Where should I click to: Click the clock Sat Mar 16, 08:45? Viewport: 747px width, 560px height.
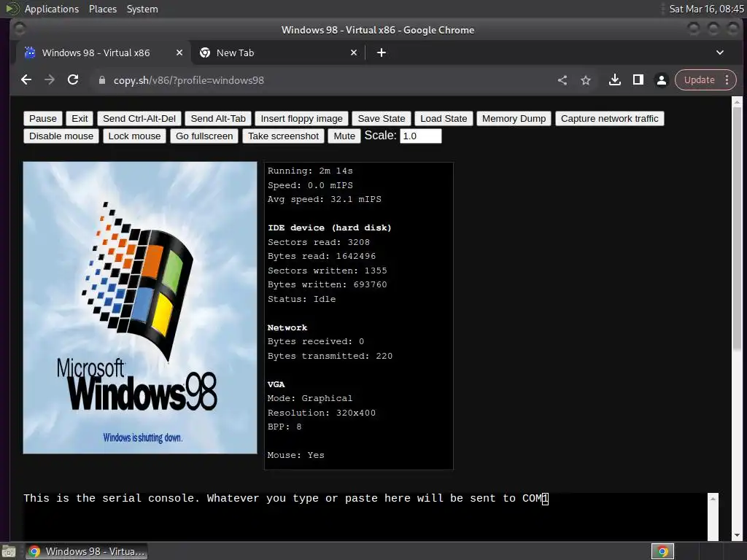pos(706,9)
